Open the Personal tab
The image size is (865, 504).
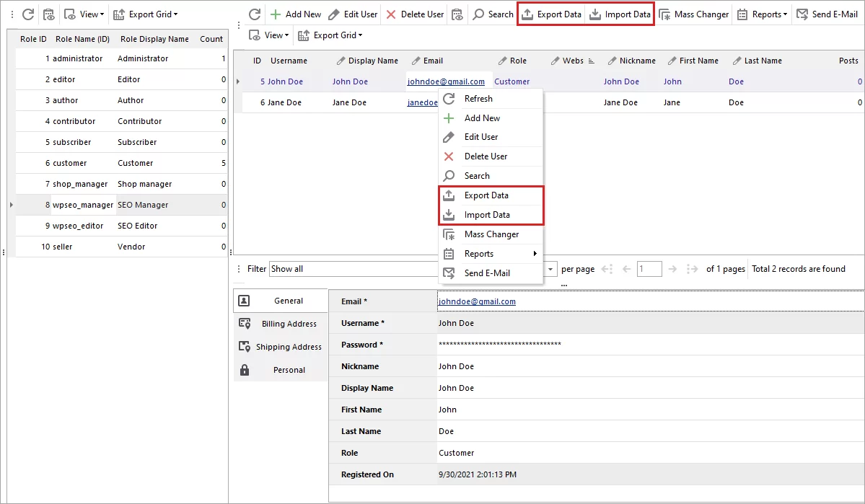coord(289,369)
